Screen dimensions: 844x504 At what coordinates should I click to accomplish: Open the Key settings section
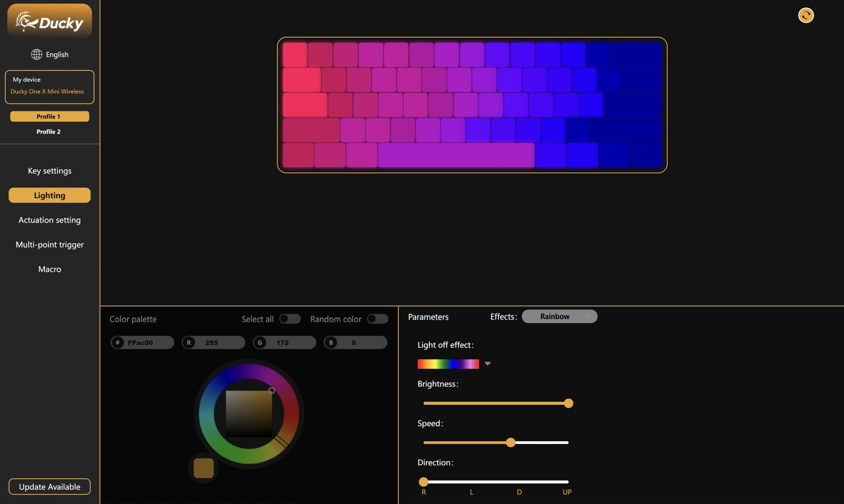tap(49, 171)
